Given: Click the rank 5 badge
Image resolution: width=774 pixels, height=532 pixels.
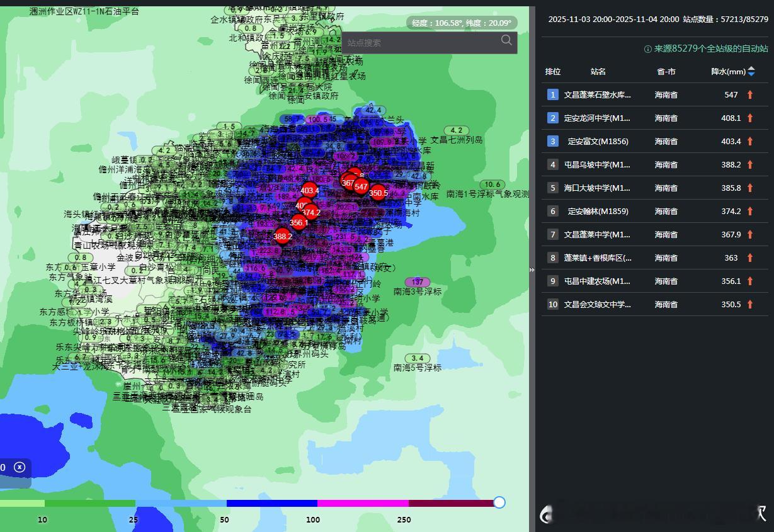Looking at the screenshot, I should pos(552,188).
